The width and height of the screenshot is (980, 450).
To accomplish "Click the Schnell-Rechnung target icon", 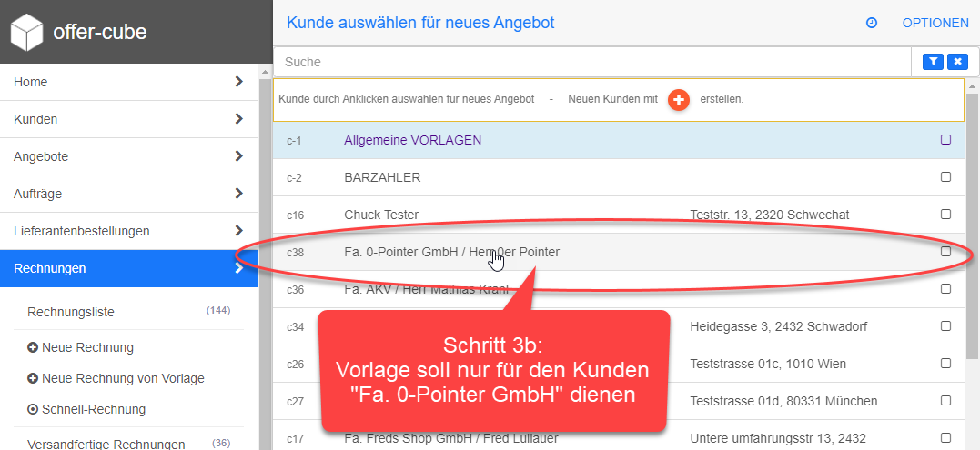I will point(33,410).
